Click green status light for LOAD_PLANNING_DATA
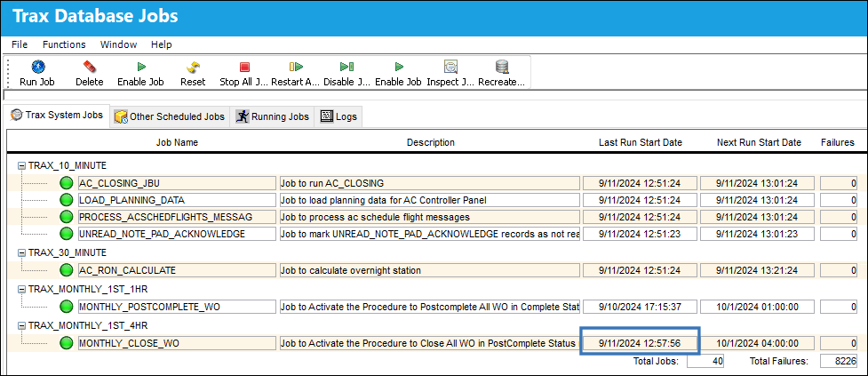 67,200
